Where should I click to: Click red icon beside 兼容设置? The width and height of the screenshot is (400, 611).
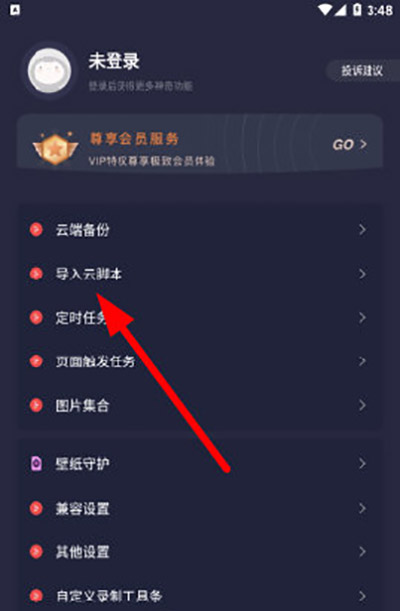point(36,508)
